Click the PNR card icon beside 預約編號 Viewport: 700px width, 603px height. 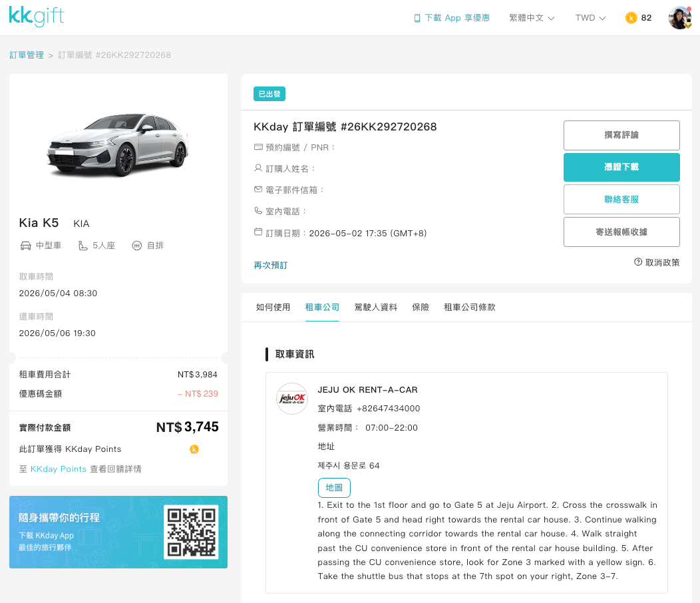point(258,147)
